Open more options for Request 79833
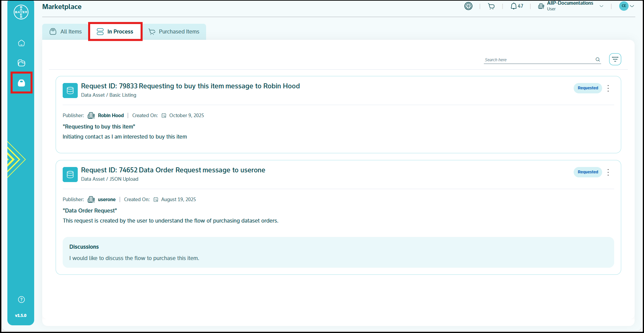This screenshot has width=644, height=333. click(x=608, y=88)
